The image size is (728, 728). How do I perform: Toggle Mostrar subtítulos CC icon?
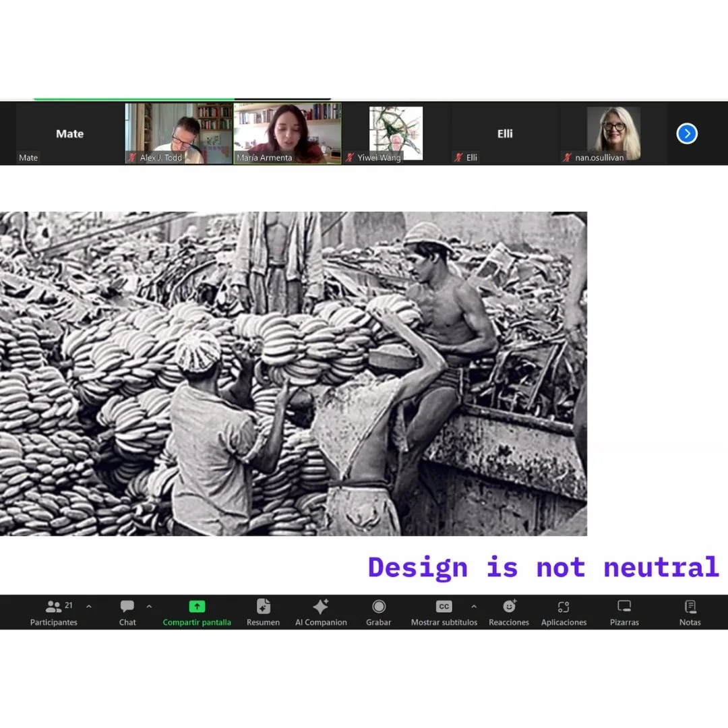click(x=444, y=607)
